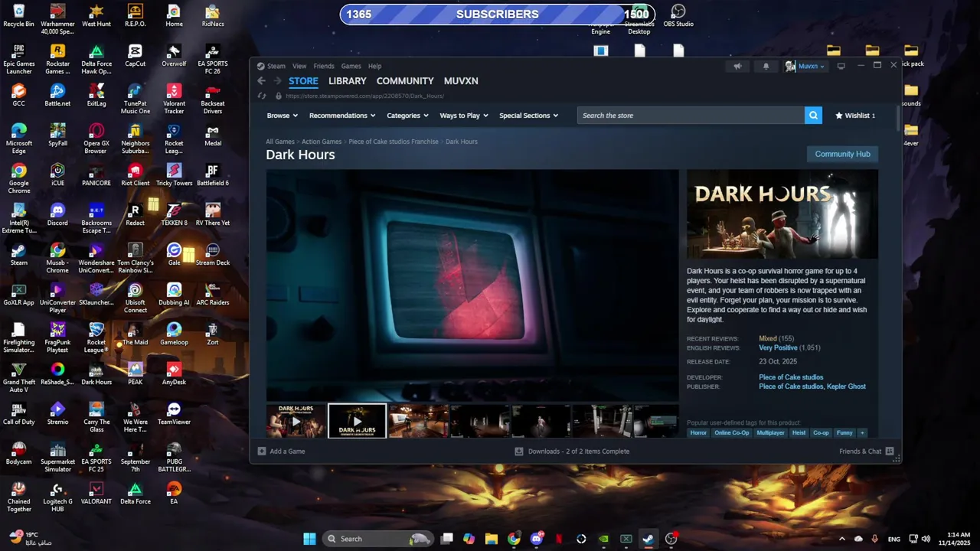
Task: Open Wishlist with the star icon
Action: [855, 116]
